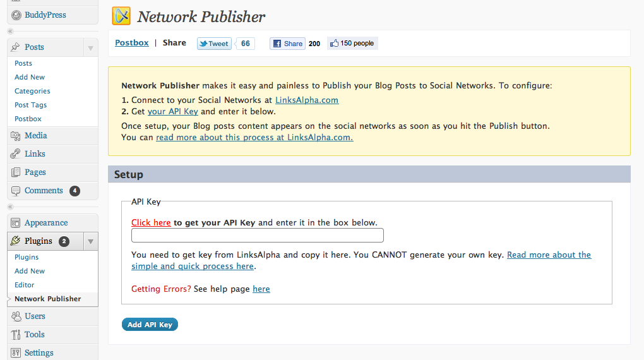The height and width of the screenshot is (360, 644).
Task: Click the Plugins update badge 2
Action: [x=64, y=241]
